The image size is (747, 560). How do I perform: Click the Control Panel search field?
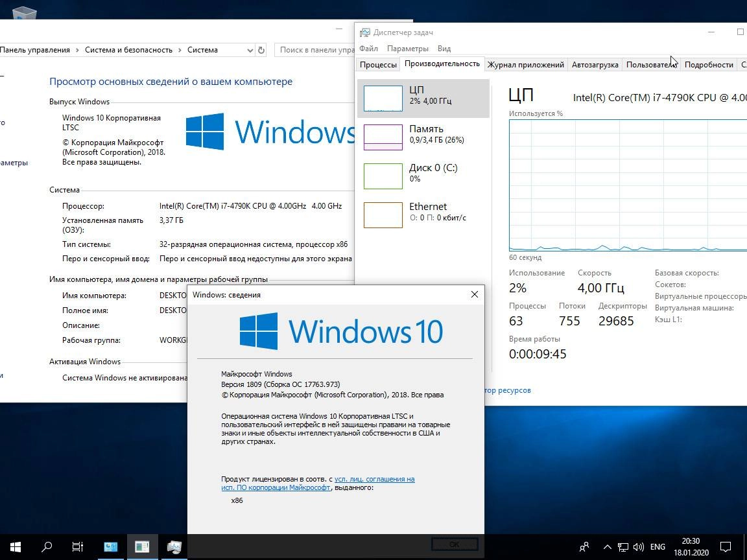pyautogui.click(x=315, y=50)
